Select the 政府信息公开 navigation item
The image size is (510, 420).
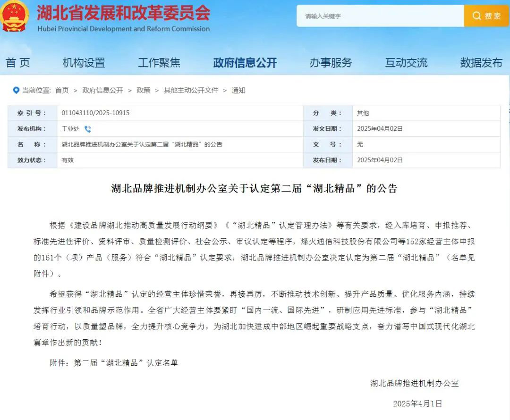[245, 63]
